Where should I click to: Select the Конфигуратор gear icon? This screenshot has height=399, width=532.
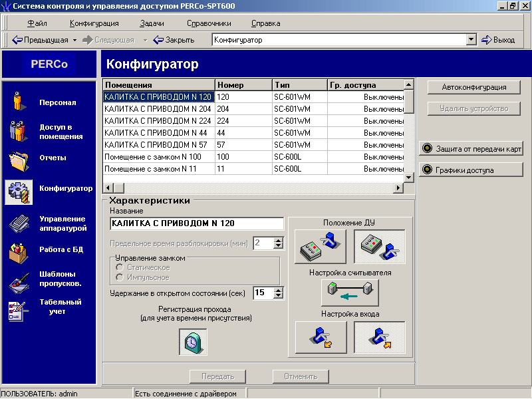coord(19,192)
